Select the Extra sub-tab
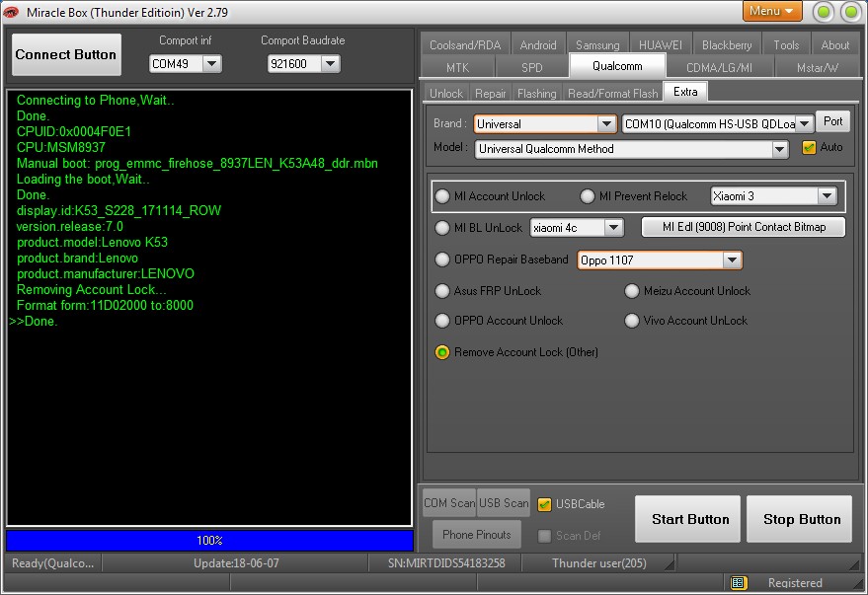Screen dimensions: 868x595 pos(685,92)
